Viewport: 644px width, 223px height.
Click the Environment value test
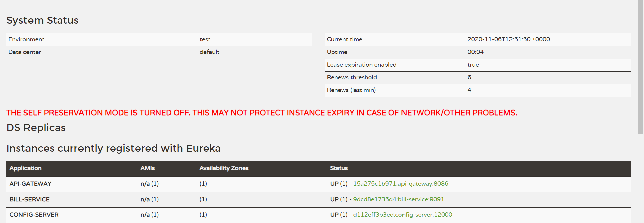pos(205,40)
